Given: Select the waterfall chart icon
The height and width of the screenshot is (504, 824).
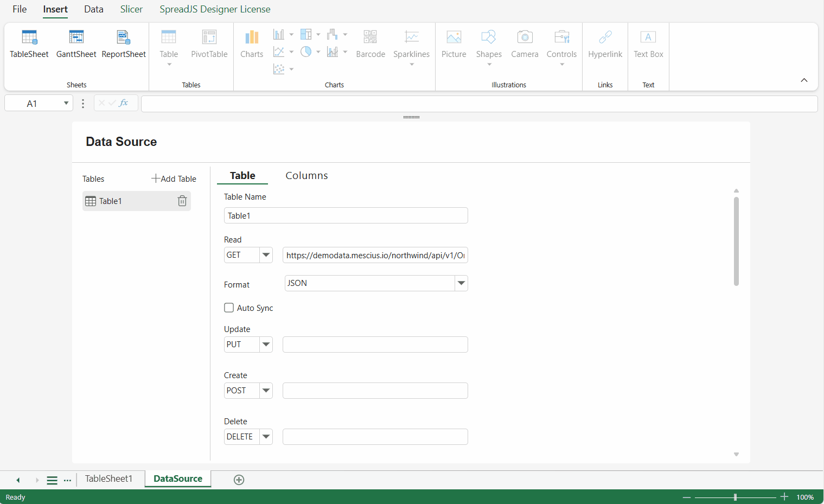Looking at the screenshot, I should 333,35.
